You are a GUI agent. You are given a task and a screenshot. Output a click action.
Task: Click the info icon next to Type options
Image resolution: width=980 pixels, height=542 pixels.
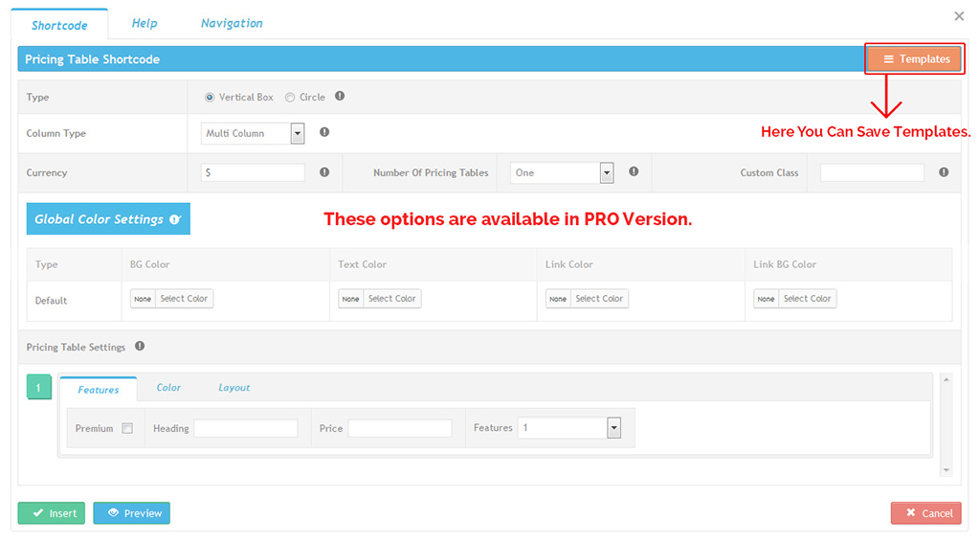pos(340,97)
